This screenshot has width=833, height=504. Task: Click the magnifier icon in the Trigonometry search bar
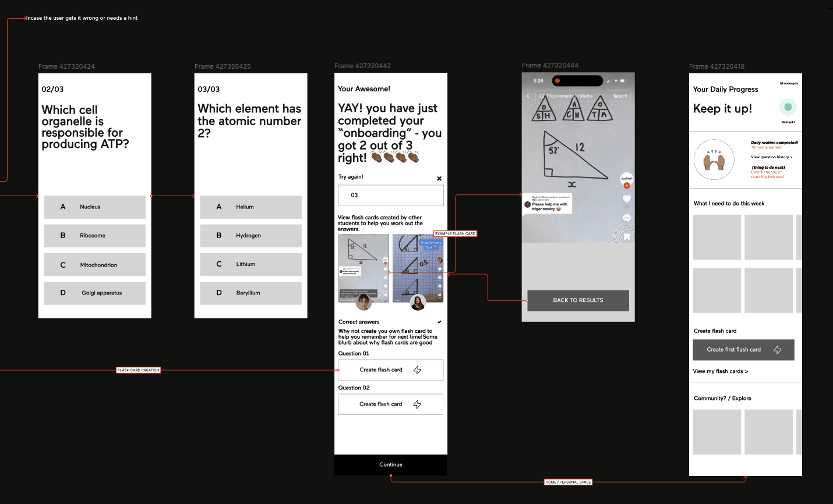542,96
